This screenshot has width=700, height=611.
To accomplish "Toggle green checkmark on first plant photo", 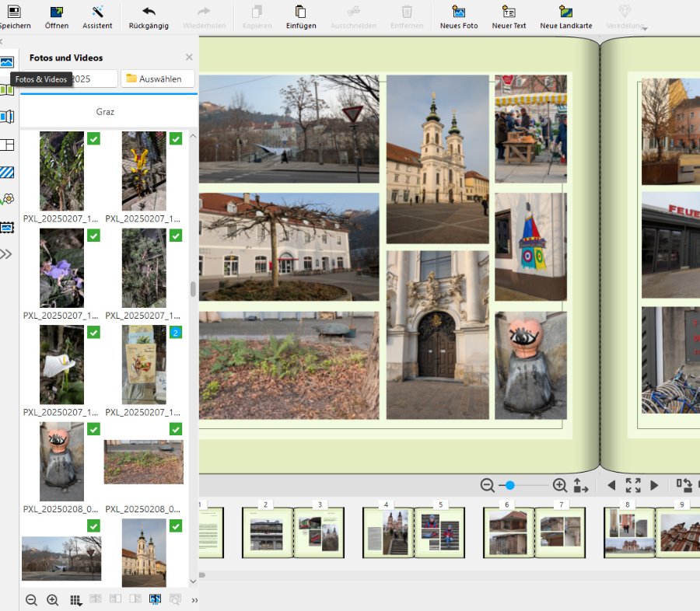I will [93, 138].
